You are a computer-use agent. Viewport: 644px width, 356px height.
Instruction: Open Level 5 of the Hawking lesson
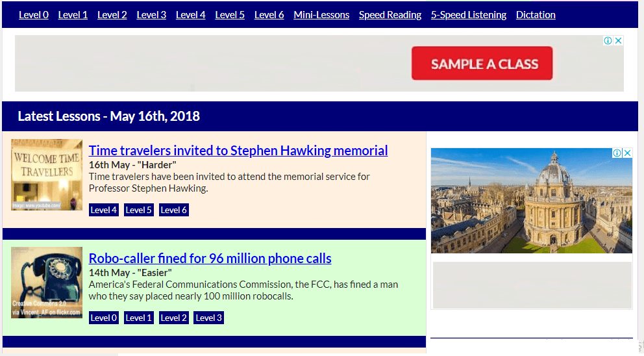(x=139, y=210)
